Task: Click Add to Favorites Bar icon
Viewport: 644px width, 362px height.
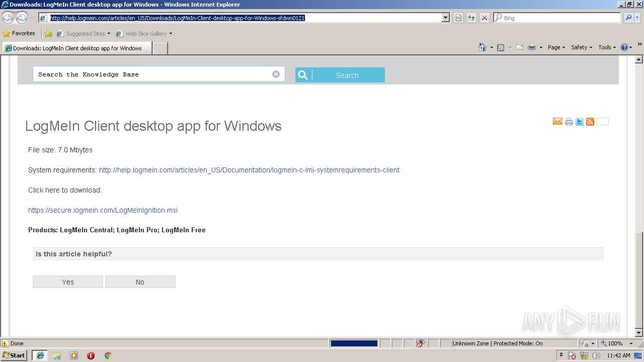Action: [x=48, y=34]
